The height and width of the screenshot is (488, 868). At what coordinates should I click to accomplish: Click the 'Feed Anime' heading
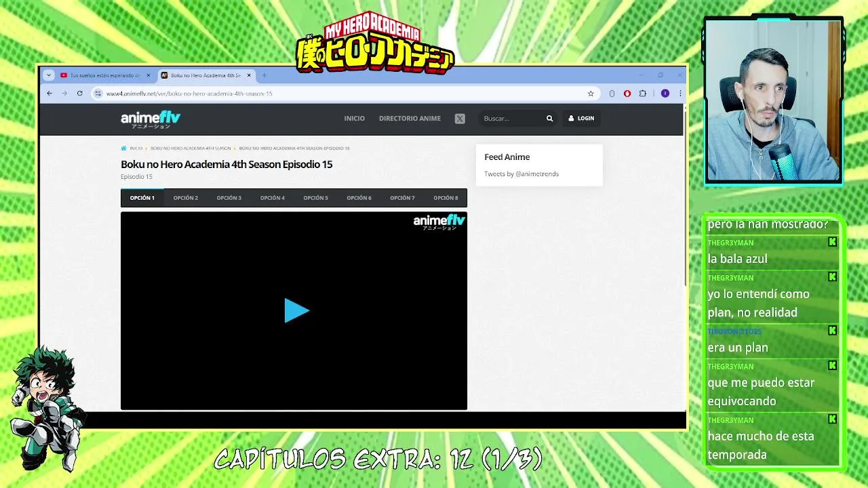(507, 157)
